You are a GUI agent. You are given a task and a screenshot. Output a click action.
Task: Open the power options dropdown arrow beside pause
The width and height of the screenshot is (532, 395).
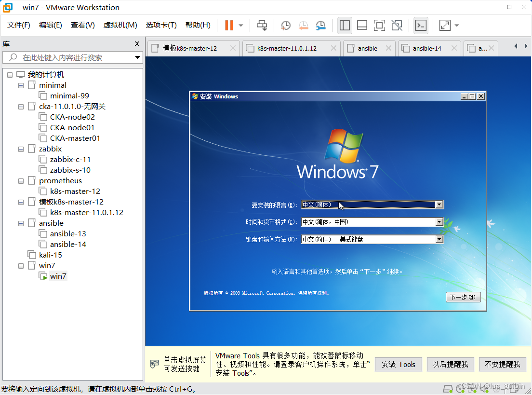[241, 26]
